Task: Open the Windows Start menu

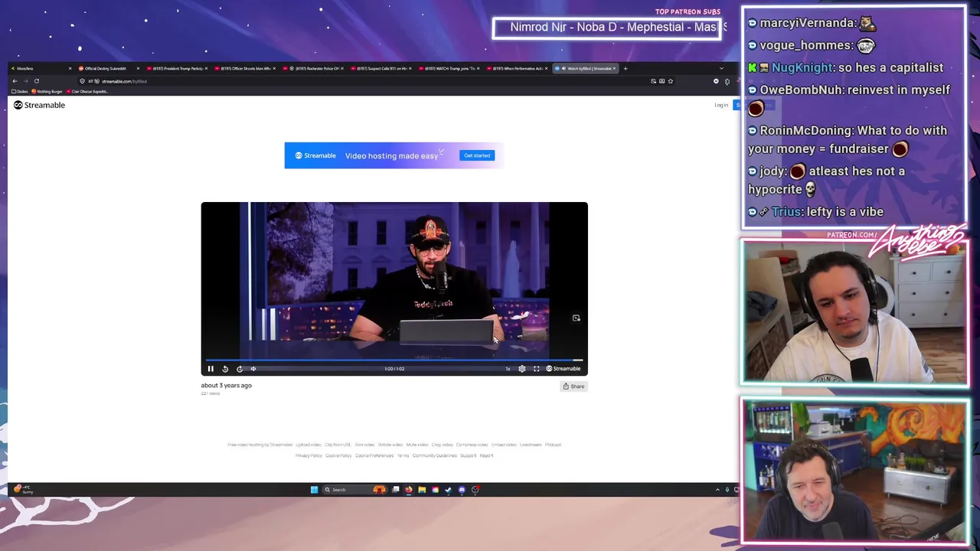Action: 314,490
